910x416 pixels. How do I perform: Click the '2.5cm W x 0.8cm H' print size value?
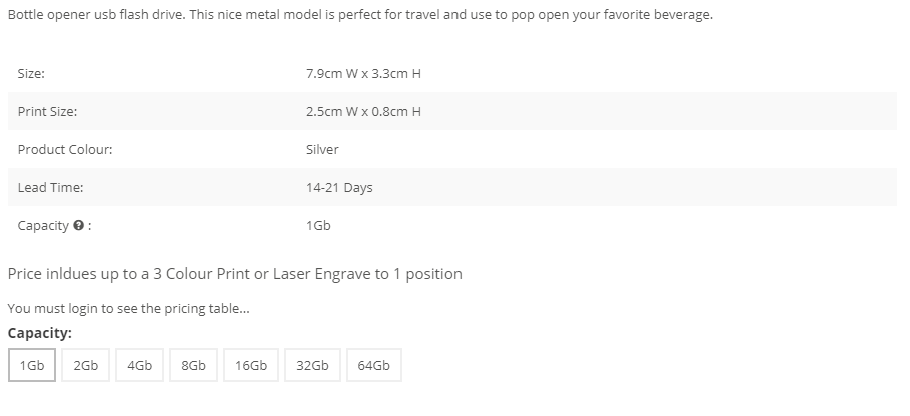[363, 111]
